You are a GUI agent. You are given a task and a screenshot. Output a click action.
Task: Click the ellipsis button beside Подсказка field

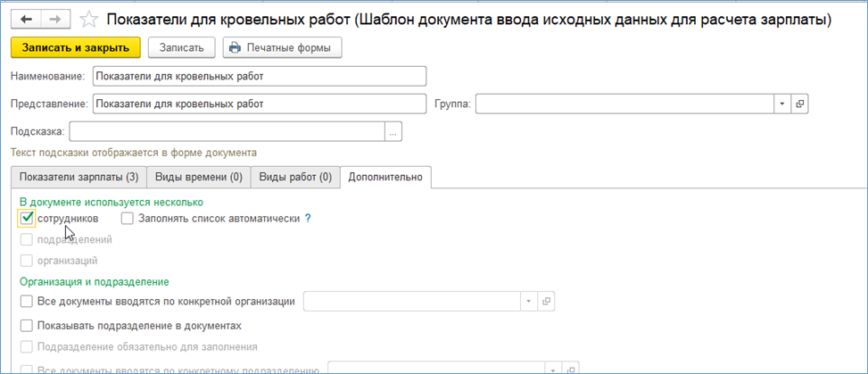[x=393, y=132]
